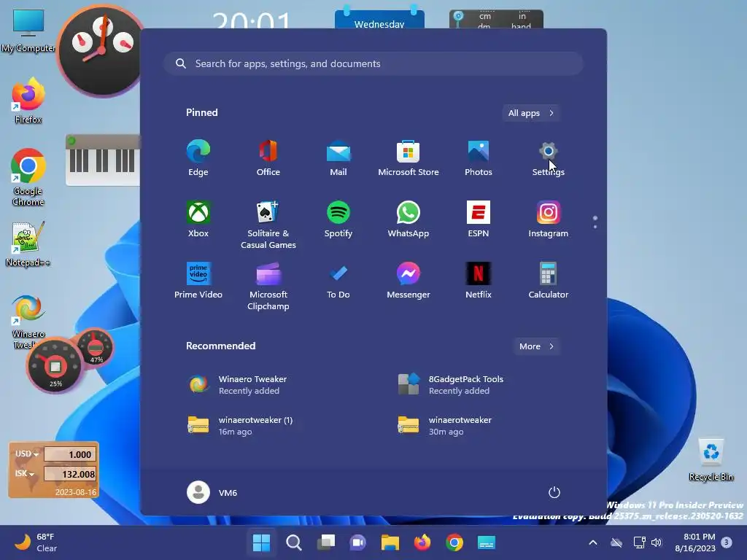Launch the To Do app

[338, 281]
